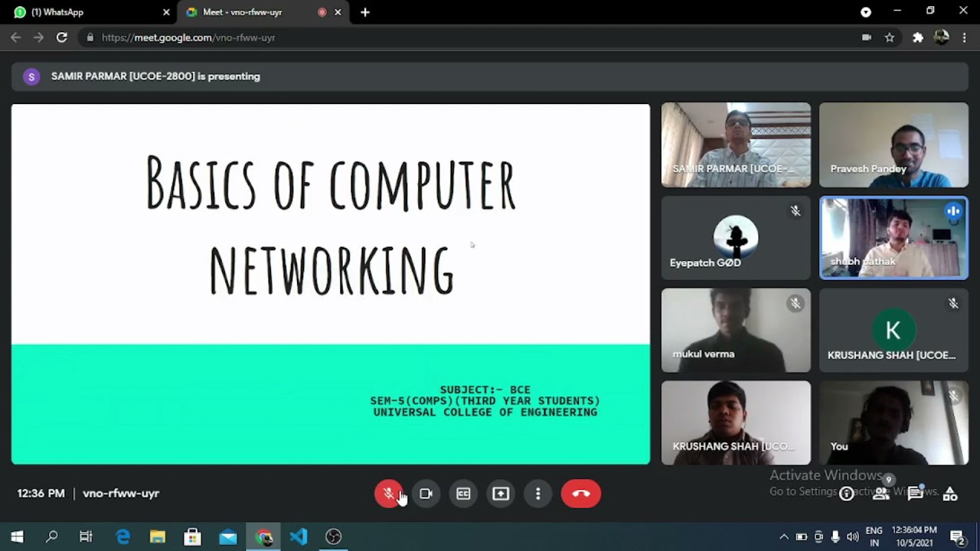Click the purple S presenter avatar

[31, 77]
